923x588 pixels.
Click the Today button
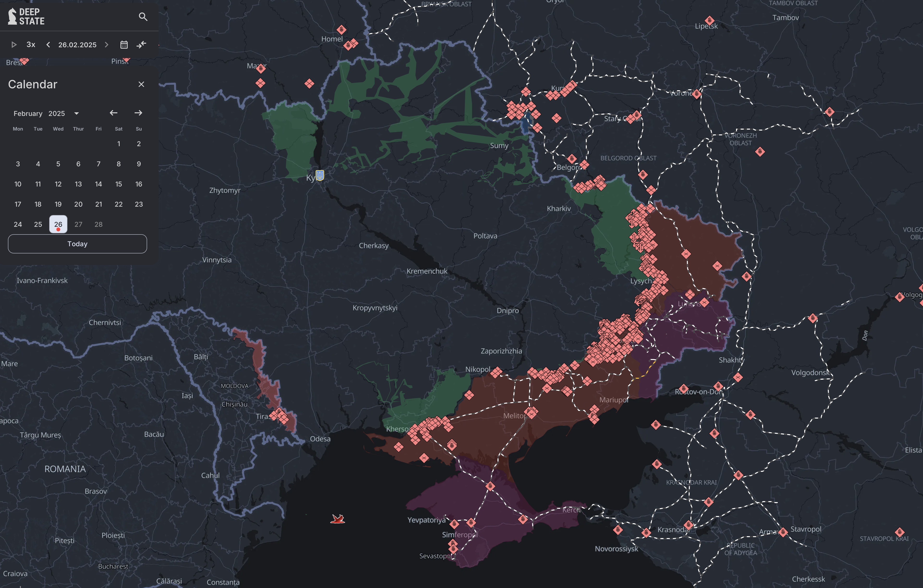tap(78, 244)
